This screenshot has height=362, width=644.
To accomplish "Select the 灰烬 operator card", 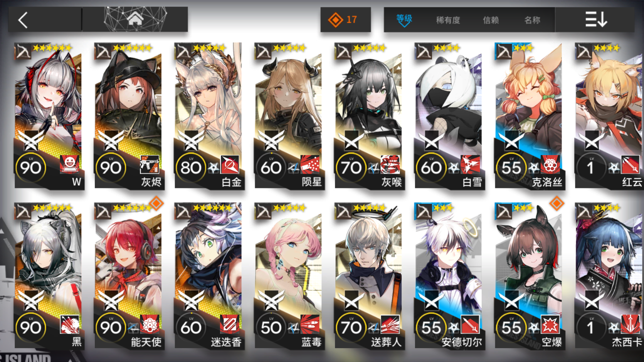I will click(x=129, y=116).
